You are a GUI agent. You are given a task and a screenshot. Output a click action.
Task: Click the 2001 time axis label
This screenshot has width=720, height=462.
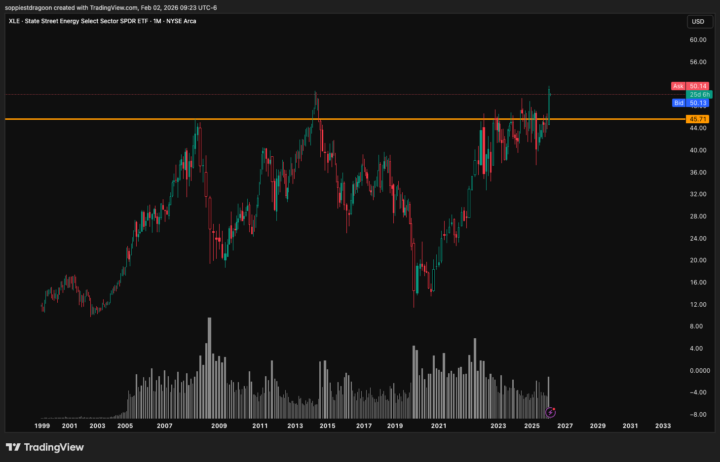click(69, 426)
